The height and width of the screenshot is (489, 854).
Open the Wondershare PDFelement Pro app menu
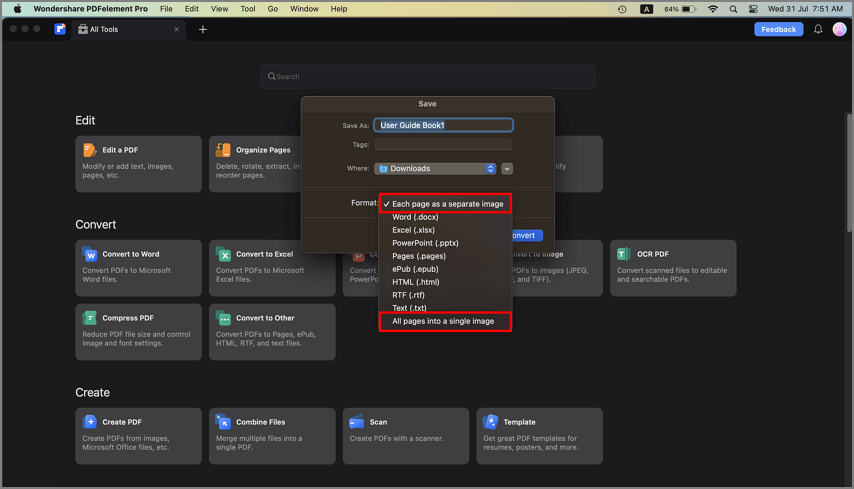click(x=90, y=9)
